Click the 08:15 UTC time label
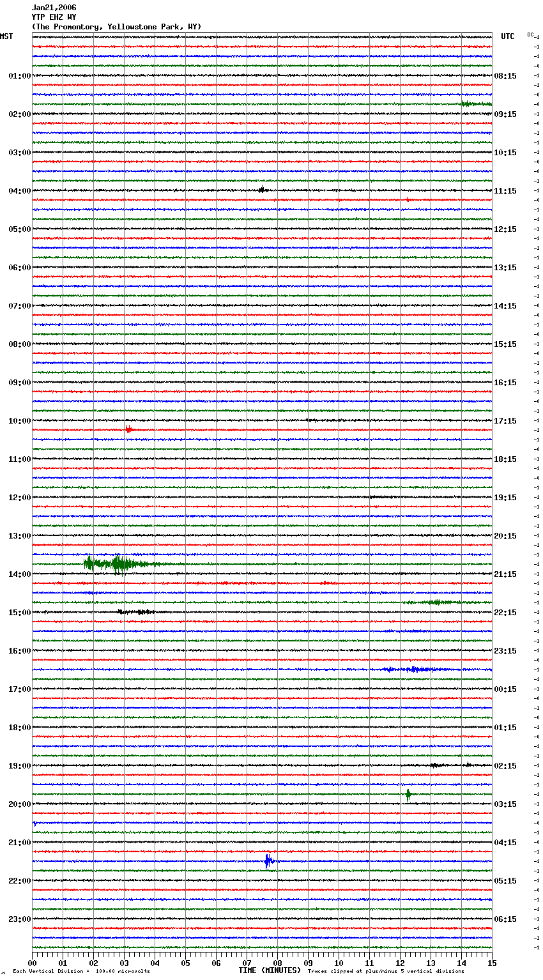 pyautogui.click(x=505, y=76)
